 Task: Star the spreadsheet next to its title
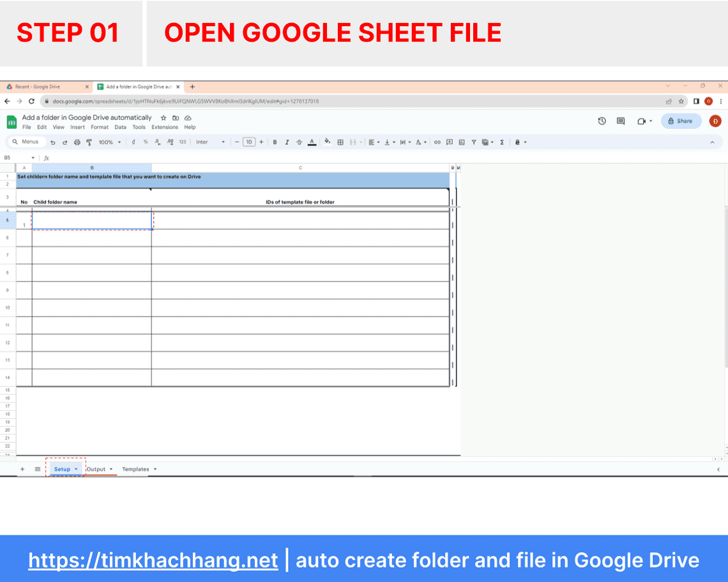[163, 117]
